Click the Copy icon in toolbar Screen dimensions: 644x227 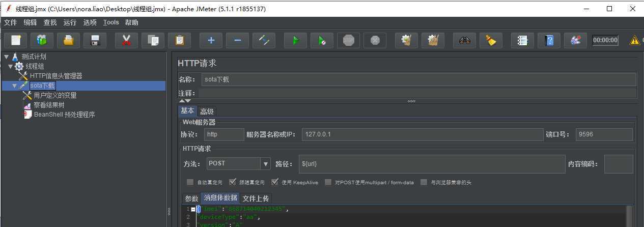point(153,40)
